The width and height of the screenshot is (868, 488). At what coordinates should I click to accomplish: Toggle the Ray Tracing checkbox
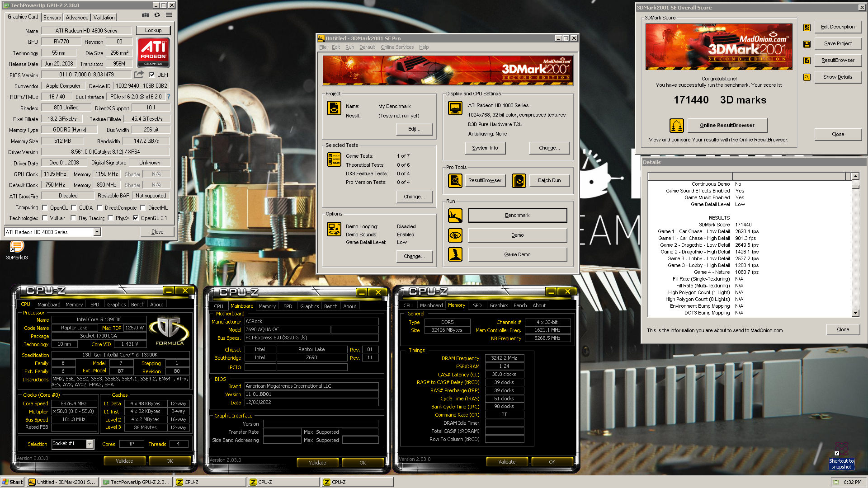pos(73,218)
